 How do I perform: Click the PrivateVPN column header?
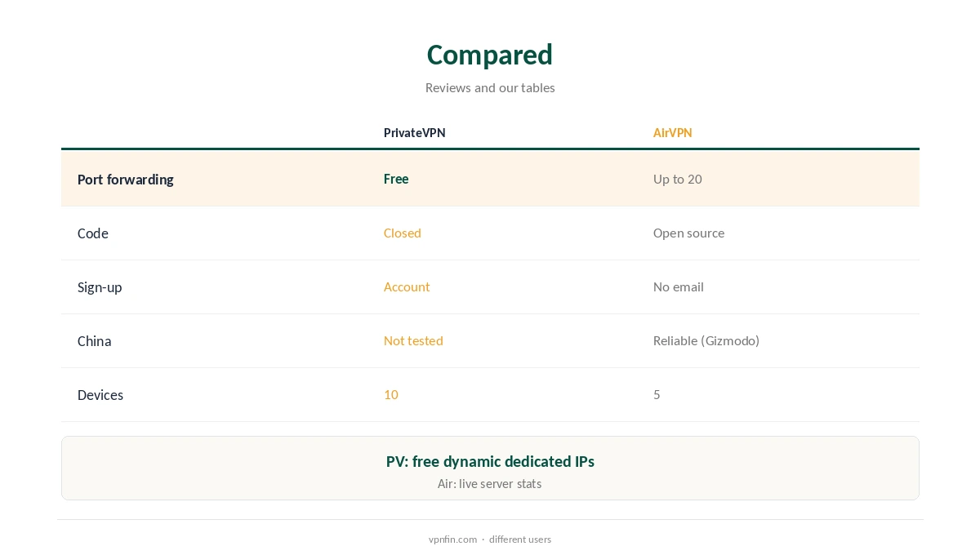coord(415,132)
